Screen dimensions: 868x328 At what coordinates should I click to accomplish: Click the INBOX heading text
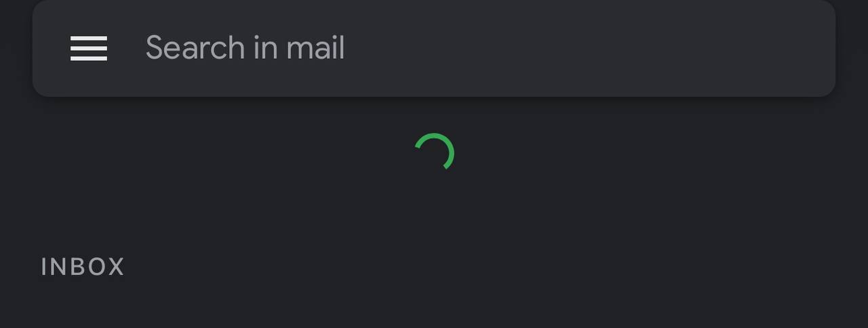[x=83, y=267]
